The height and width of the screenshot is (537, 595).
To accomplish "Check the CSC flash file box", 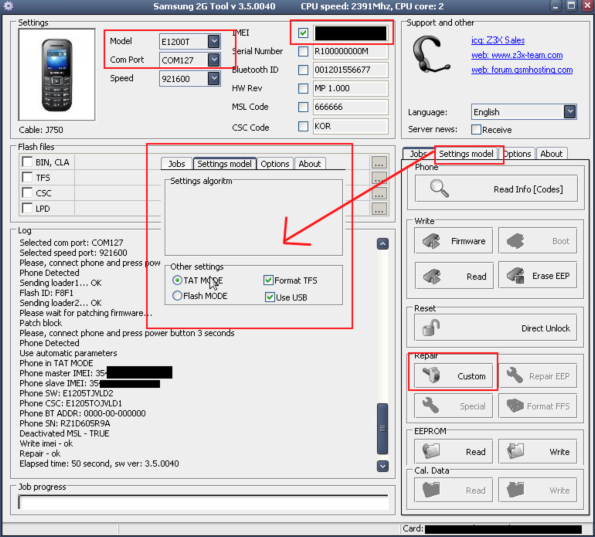I will [27, 193].
